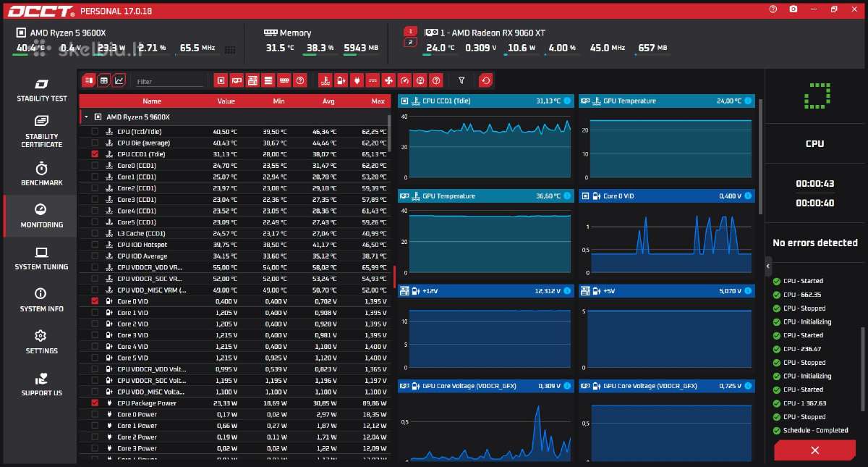Toggle the fan sensor type icon

(x=388, y=80)
